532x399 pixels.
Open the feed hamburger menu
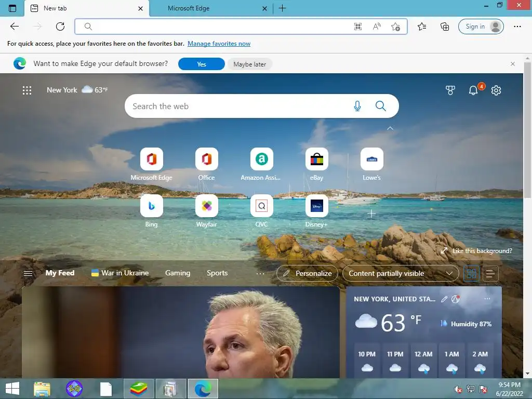tap(28, 273)
